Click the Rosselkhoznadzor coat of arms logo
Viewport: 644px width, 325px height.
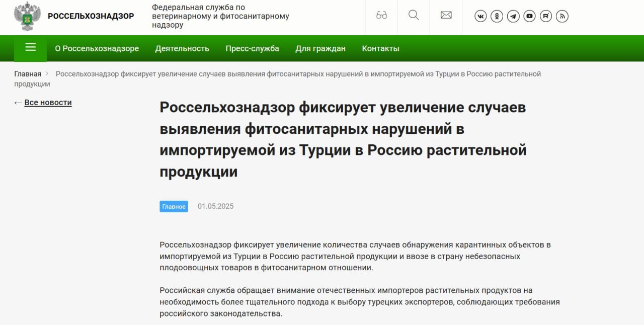coord(27,16)
